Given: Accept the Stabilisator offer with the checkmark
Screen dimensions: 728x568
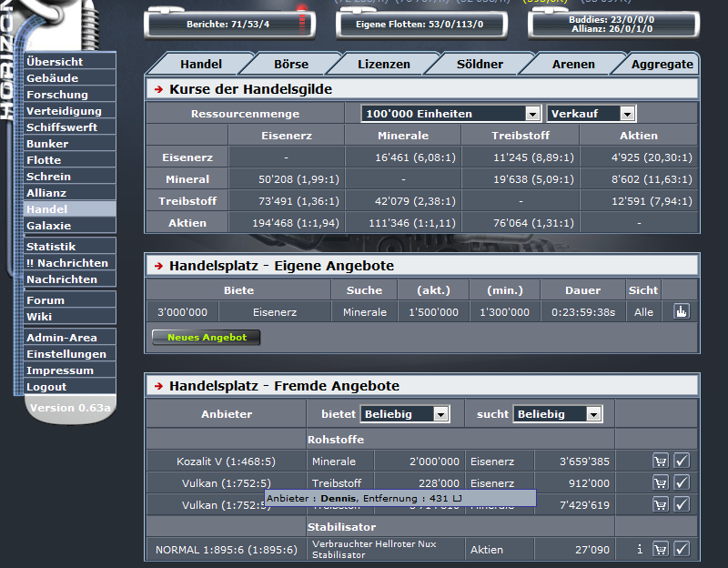Looking at the screenshot, I should click(682, 549).
